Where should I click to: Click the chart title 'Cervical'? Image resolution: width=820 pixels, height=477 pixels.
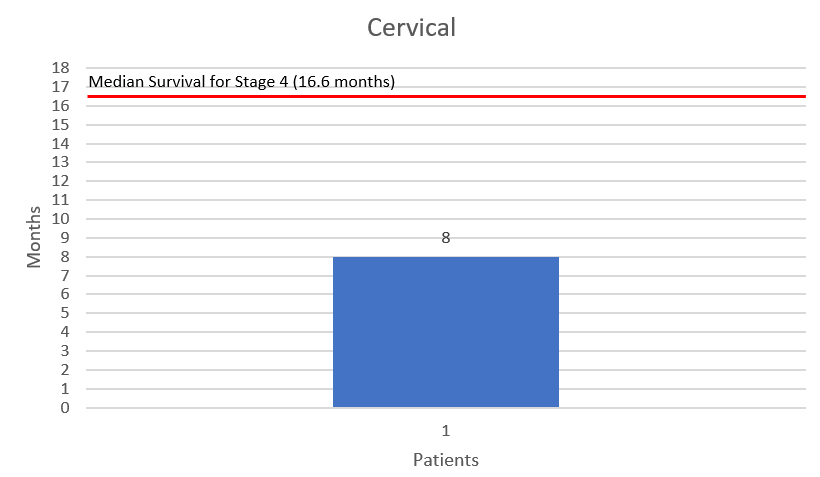(x=411, y=28)
